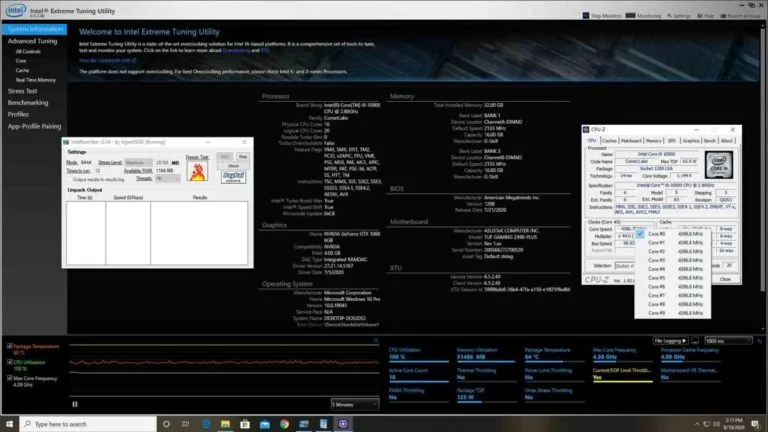This screenshot has width=768, height=432.
Task: Select Core #0 in the CPU-Z core list
Action: pos(672,234)
